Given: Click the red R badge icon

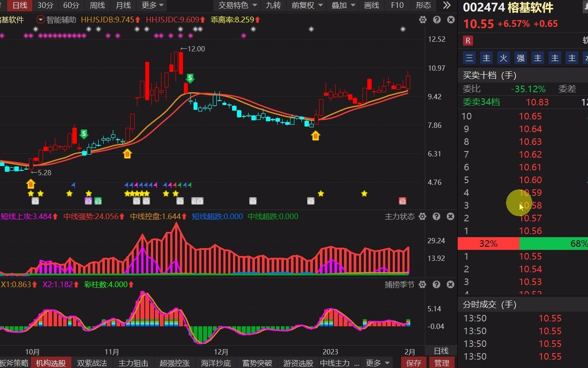Looking at the screenshot, I should (468, 41).
